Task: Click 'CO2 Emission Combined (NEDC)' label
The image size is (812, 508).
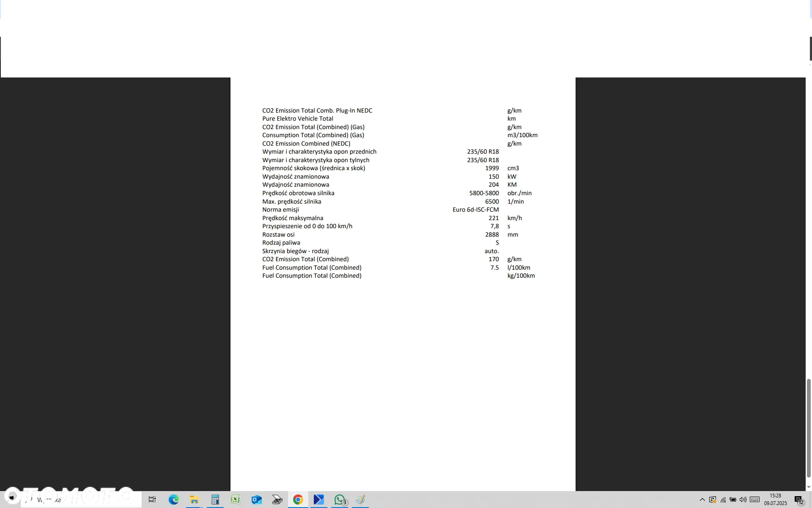Action: (x=306, y=144)
